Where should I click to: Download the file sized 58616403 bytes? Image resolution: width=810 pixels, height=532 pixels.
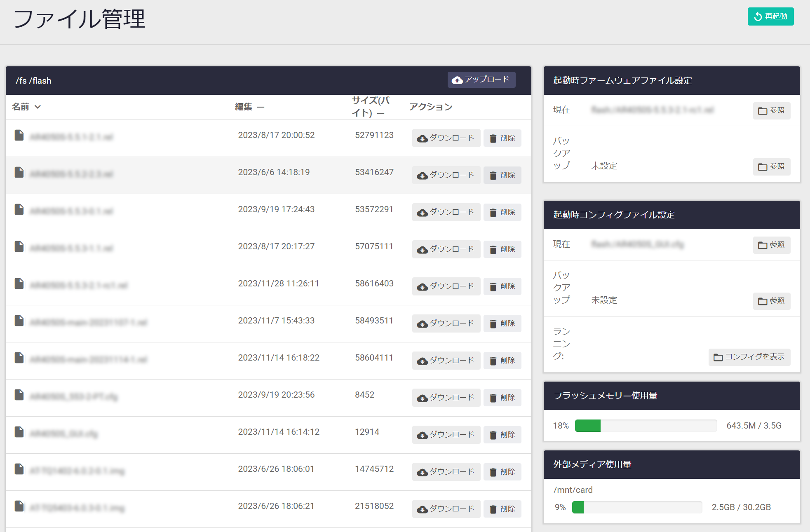446,286
